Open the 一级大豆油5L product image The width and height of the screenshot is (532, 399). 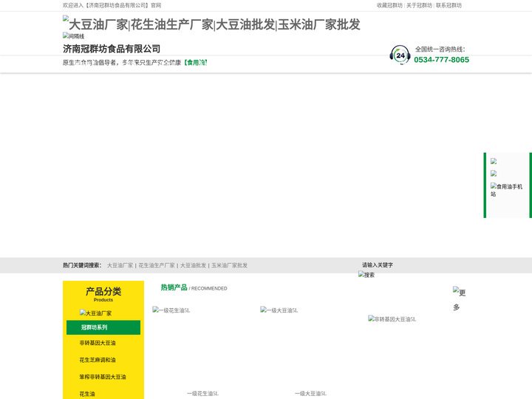pos(279,310)
